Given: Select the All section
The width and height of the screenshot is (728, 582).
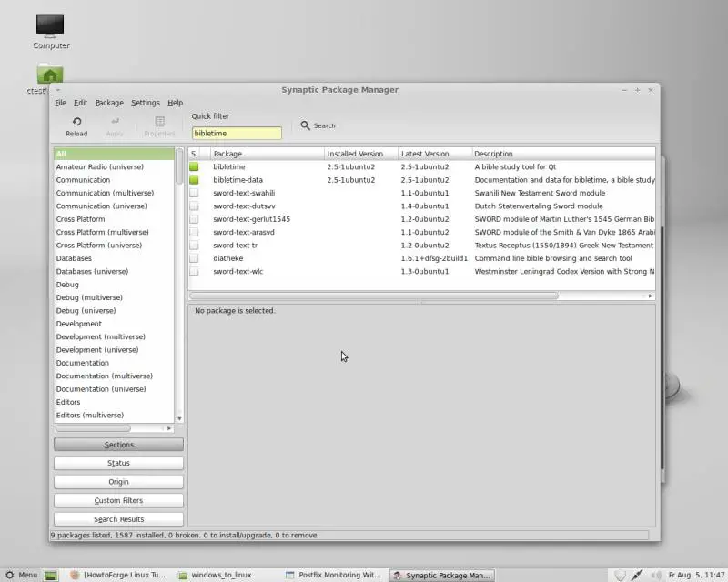Looking at the screenshot, I should point(114,154).
